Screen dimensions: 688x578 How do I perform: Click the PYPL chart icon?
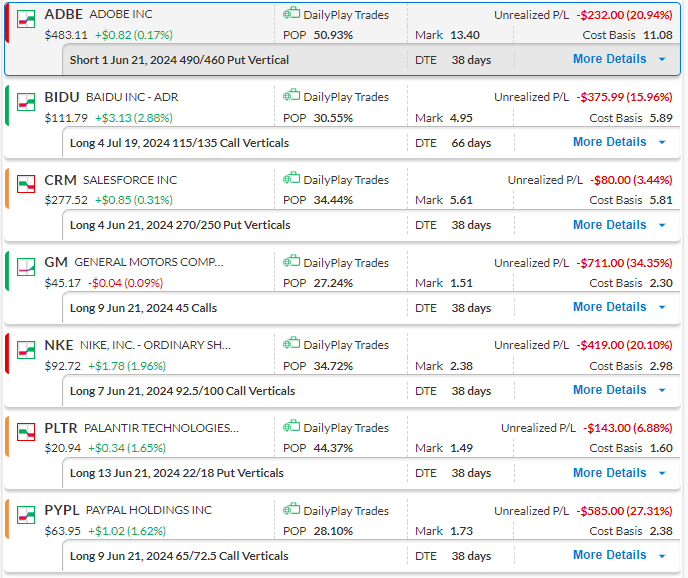pyautogui.click(x=26, y=515)
